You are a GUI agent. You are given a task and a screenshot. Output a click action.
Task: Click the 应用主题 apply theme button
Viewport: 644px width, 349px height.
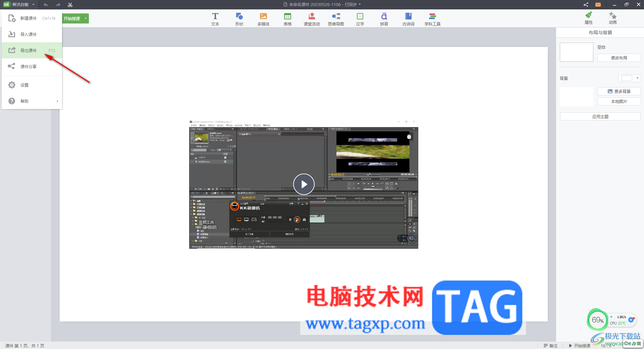tap(600, 116)
